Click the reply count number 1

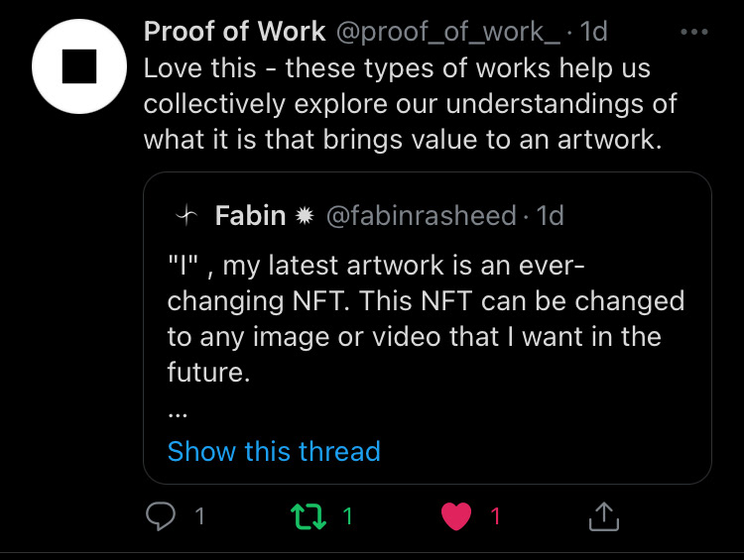coord(199,516)
